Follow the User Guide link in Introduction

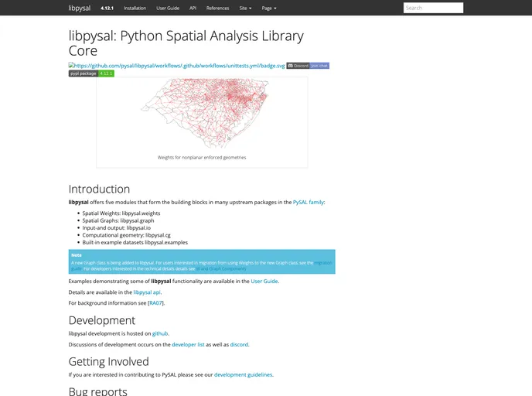click(x=264, y=282)
